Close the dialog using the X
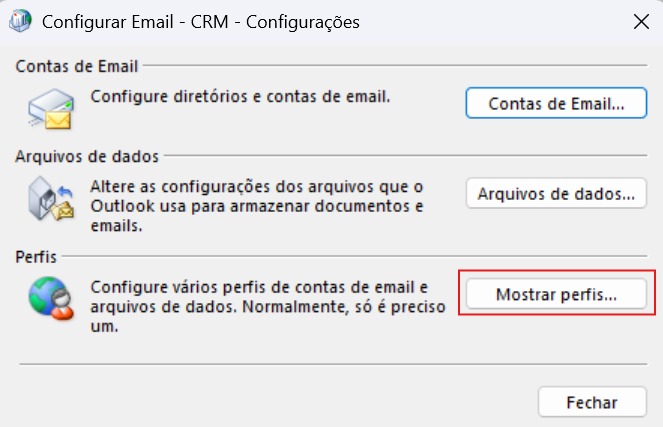The height and width of the screenshot is (427, 663). coord(641,22)
